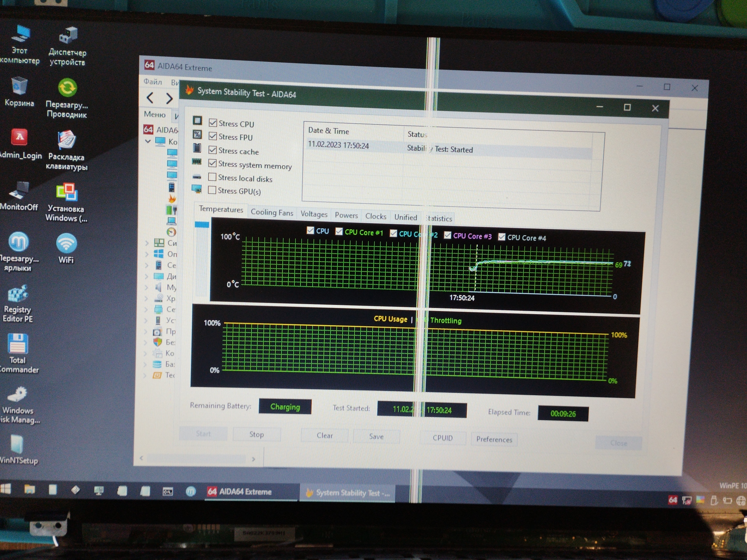Expand the Си tree node
Screen dimensions: 747x560
point(147,243)
